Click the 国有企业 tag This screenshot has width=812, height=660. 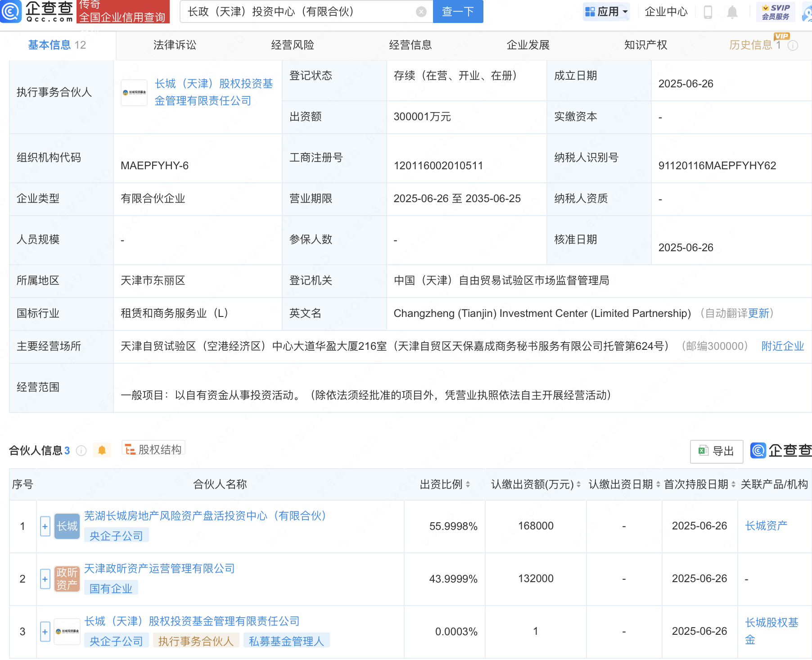[111, 588]
